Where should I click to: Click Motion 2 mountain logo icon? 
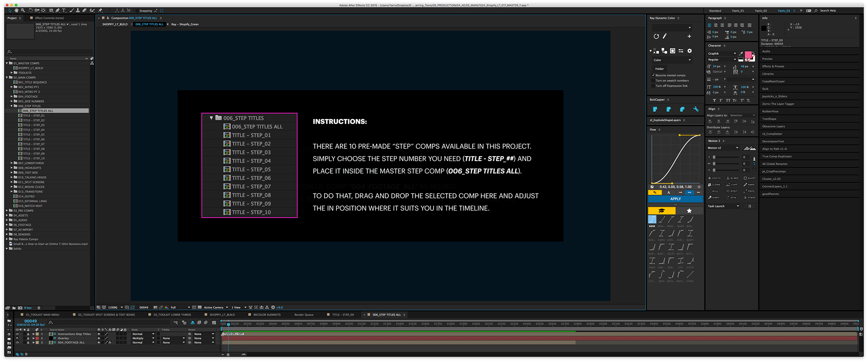tap(750, 148)
